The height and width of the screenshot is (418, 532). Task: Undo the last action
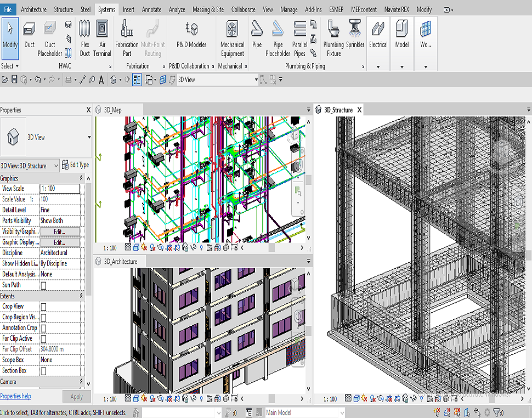37,80
